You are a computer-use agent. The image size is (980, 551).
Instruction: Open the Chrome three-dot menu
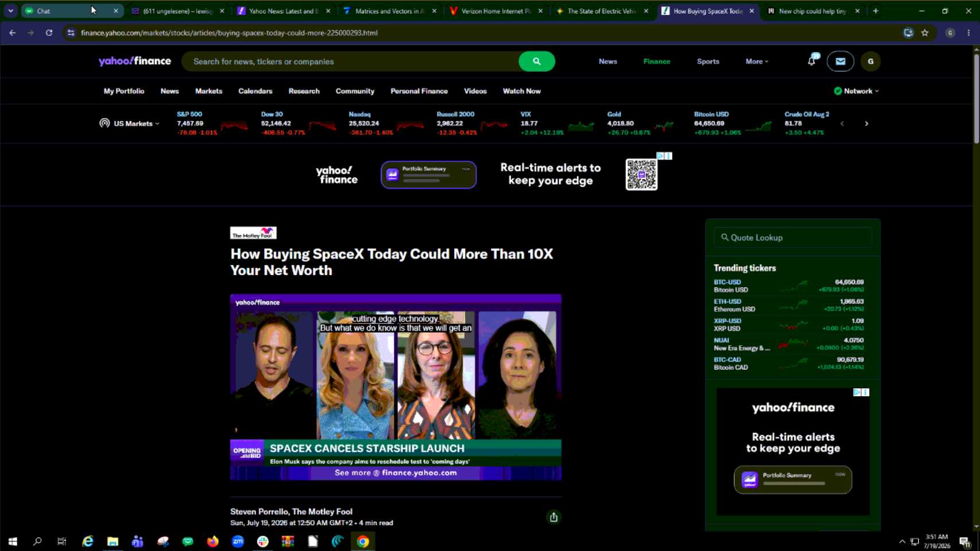click(969, 33)
